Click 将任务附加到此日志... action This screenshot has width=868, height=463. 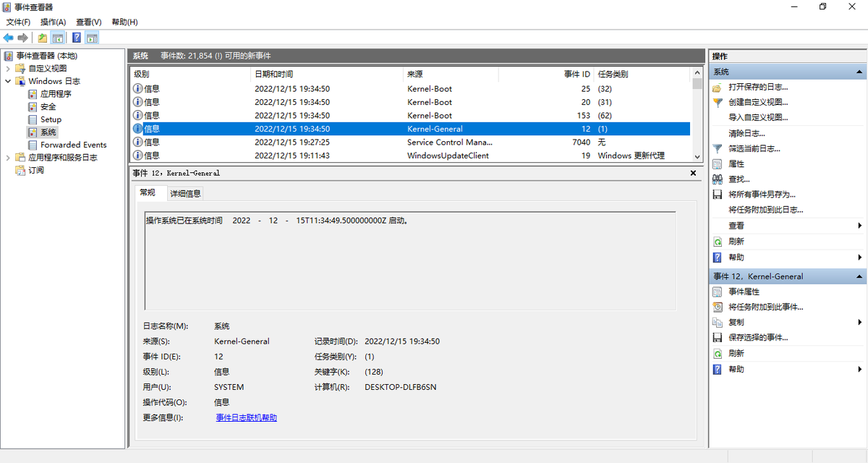pos(766,210)
